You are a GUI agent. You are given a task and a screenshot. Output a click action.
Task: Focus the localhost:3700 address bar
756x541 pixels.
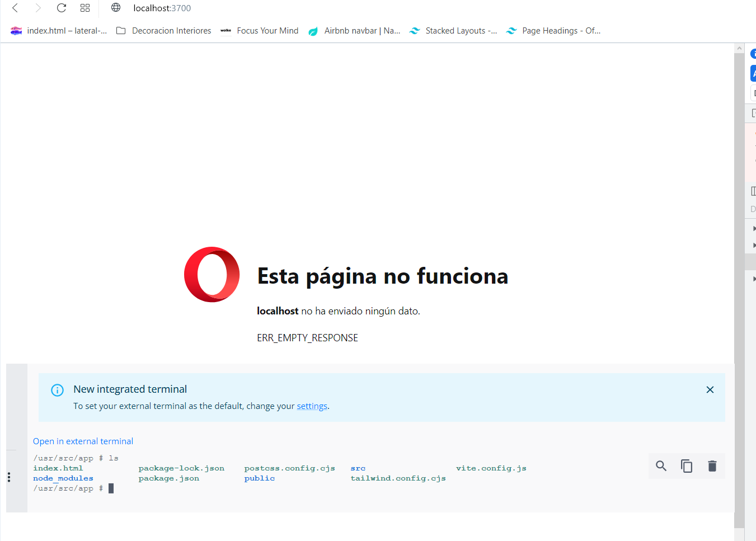point(162,8)
